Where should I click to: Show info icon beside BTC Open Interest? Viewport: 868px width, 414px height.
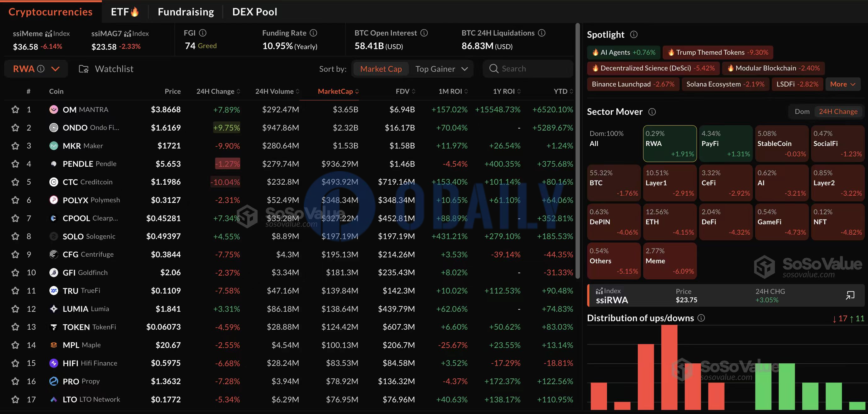pyautogui.click(x=424, y=33)
